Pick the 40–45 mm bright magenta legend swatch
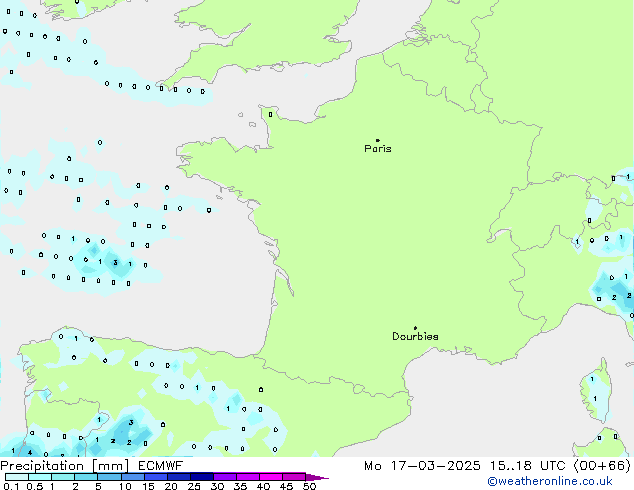 [x=271, y=477]
